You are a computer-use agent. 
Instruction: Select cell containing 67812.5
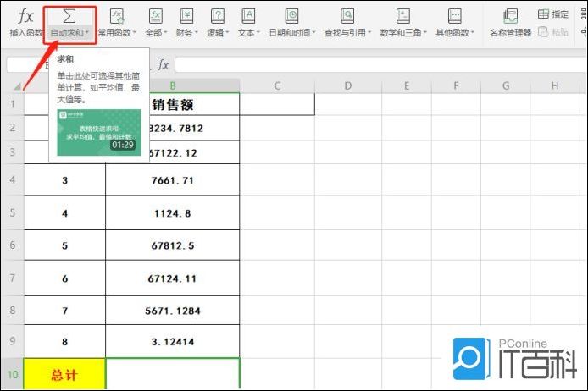(x=173, y=245)
